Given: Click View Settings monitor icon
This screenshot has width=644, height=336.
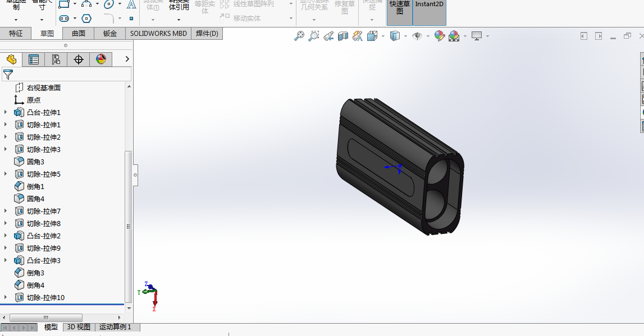Looking at the screenshot, I should point(477,36).
